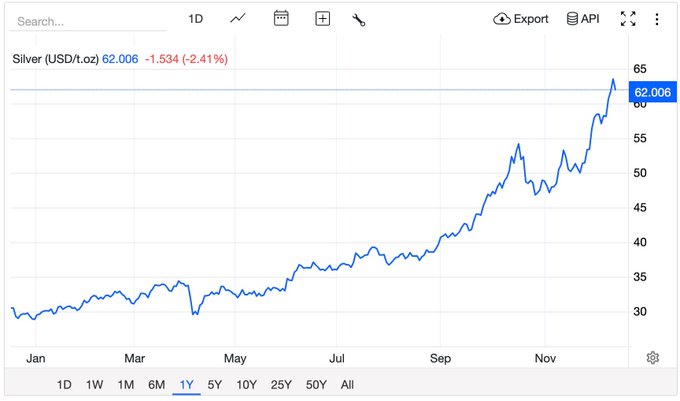Open the chart type line icon
Viewport: 680px width, 401px height.
coord(239,19)
